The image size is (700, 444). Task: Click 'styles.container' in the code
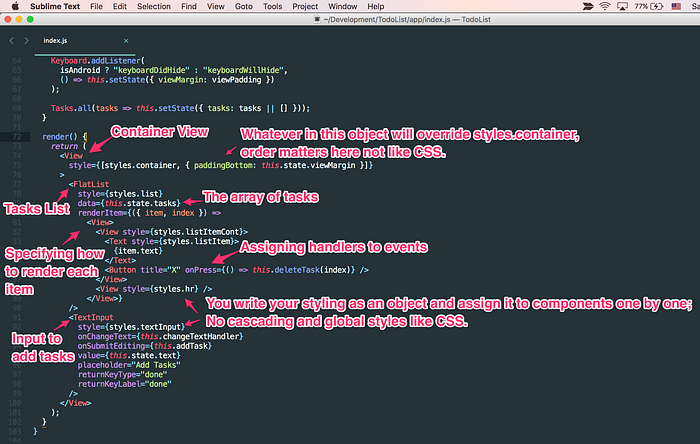click(x=141, y=165)
